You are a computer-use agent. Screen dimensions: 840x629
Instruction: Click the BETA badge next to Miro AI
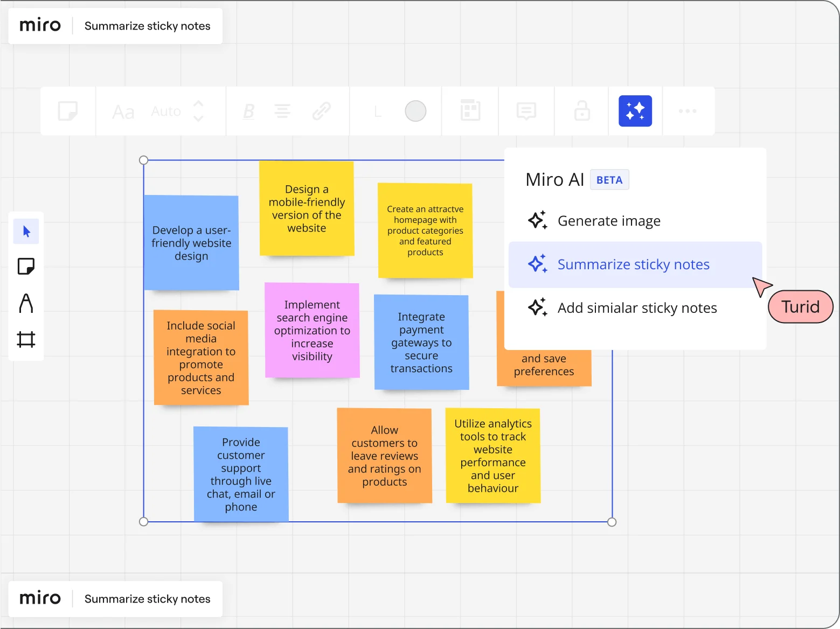(x=609, y=180)
